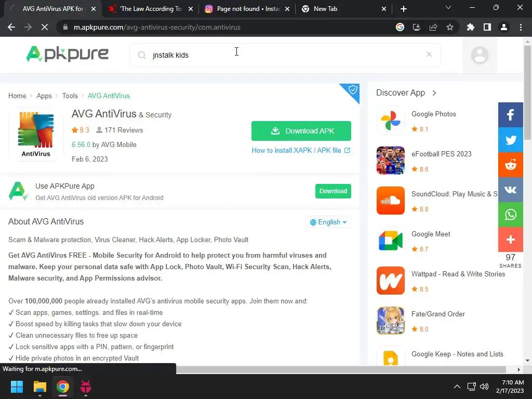Screen dimensions: 532x399
Task: Bookmark this page with star icon
Action: (450, 27)
